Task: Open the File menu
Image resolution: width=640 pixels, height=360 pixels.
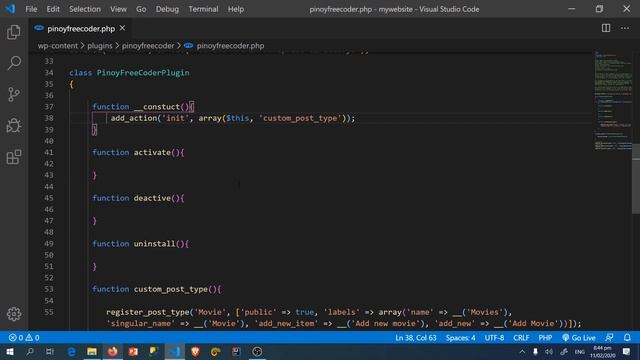Action: (31, 9)
